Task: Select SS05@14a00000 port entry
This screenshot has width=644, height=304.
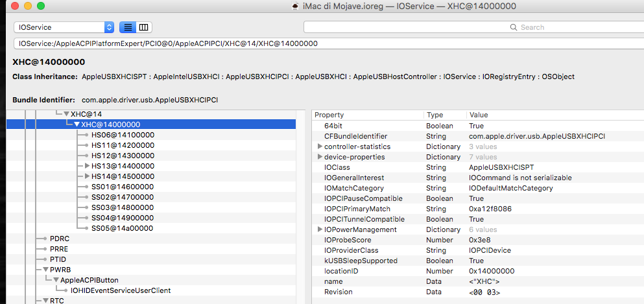Action: [123, 228]
